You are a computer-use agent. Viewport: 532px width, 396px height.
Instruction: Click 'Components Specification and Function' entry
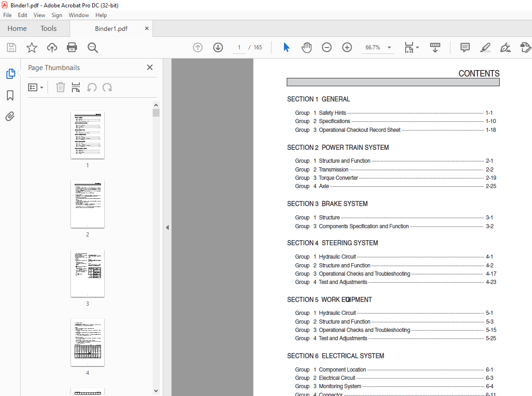pos(364,226)
